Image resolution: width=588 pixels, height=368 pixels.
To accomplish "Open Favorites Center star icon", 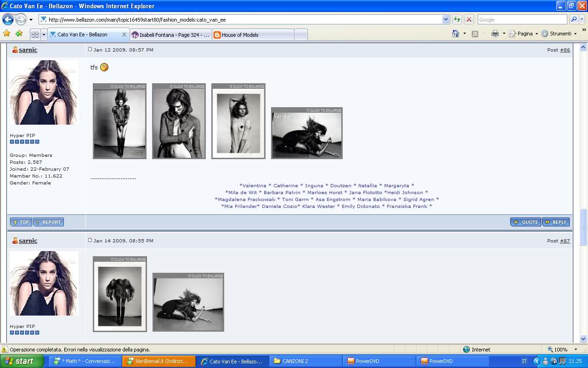I will 6,34.
